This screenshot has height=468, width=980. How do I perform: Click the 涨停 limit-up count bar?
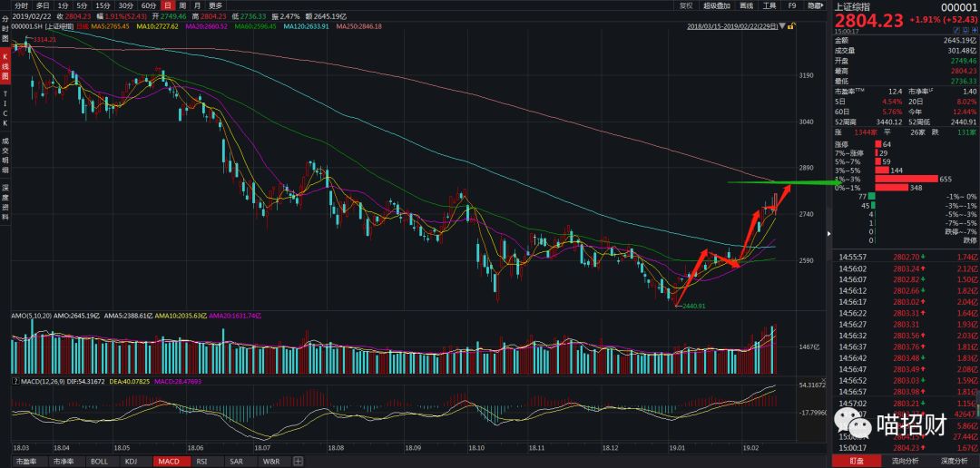878,144
